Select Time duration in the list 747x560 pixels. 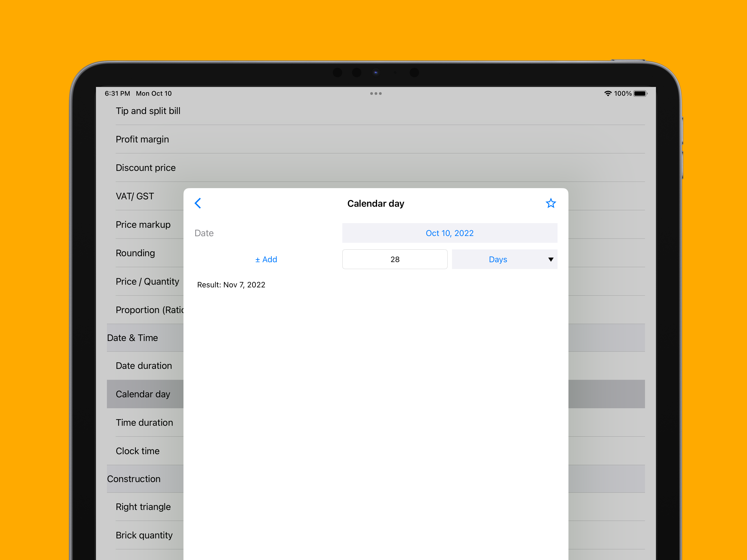point(144,422)
